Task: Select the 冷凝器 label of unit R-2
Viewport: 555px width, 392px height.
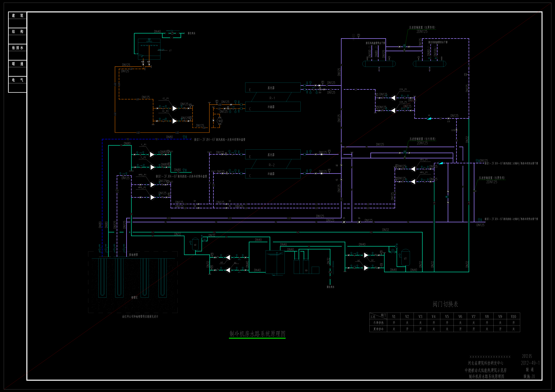Action: (271, 174)
